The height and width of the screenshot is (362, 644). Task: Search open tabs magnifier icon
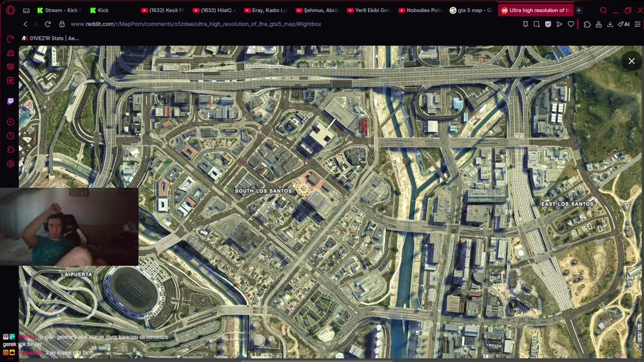pos(603,10)
